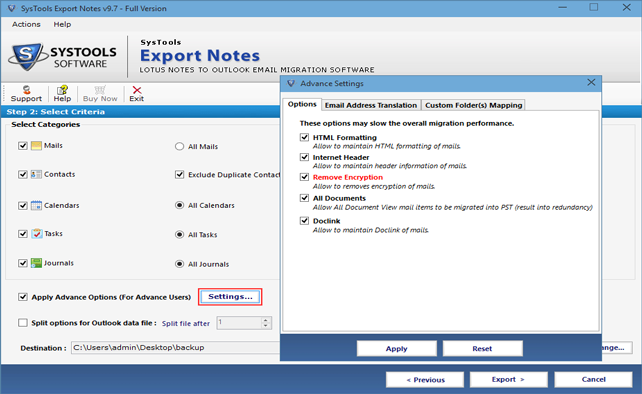642x394 pixels.
Task: Switch to Custom Folder(s) Mapping tab
Action: click(x=473, y=105)
